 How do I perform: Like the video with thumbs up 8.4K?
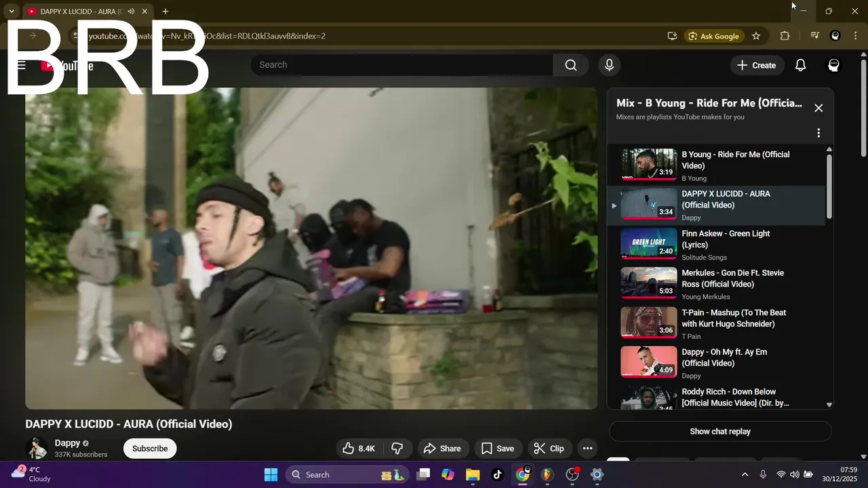point(359,449)
